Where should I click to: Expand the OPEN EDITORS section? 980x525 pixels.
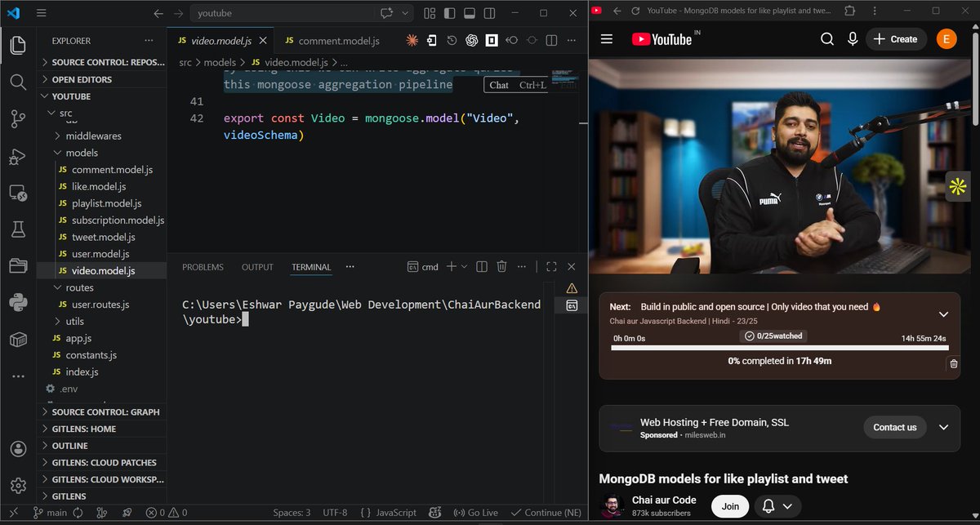point(102,79)
